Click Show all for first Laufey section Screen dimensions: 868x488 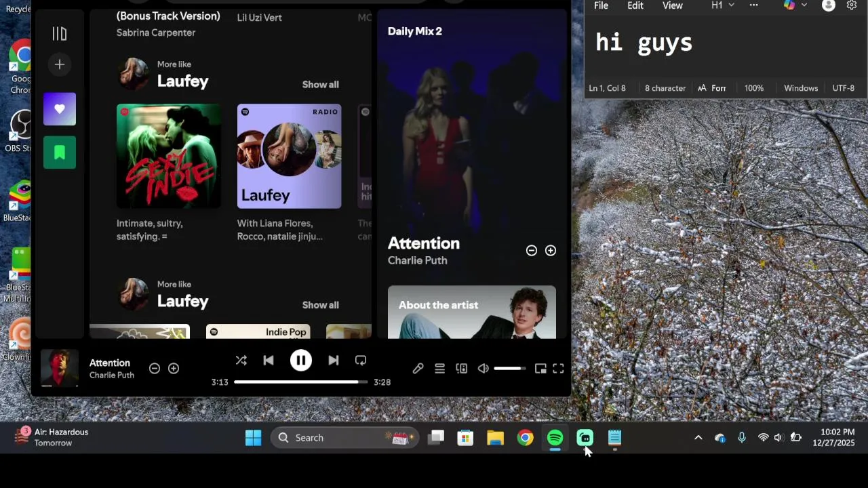click(x=321, y=85)
